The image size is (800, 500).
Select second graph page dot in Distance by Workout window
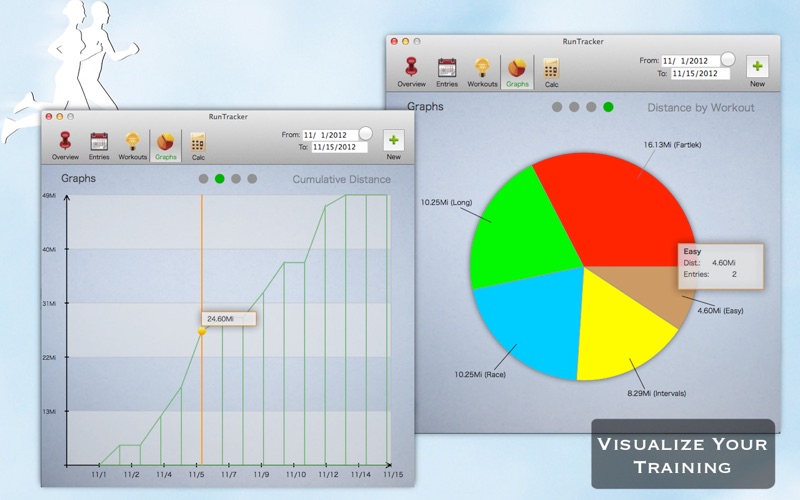point(574,107)
